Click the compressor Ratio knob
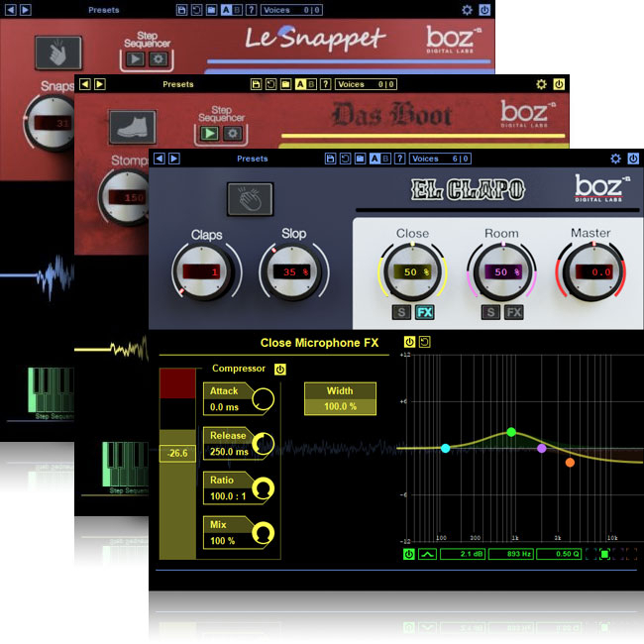 (263, 488)
